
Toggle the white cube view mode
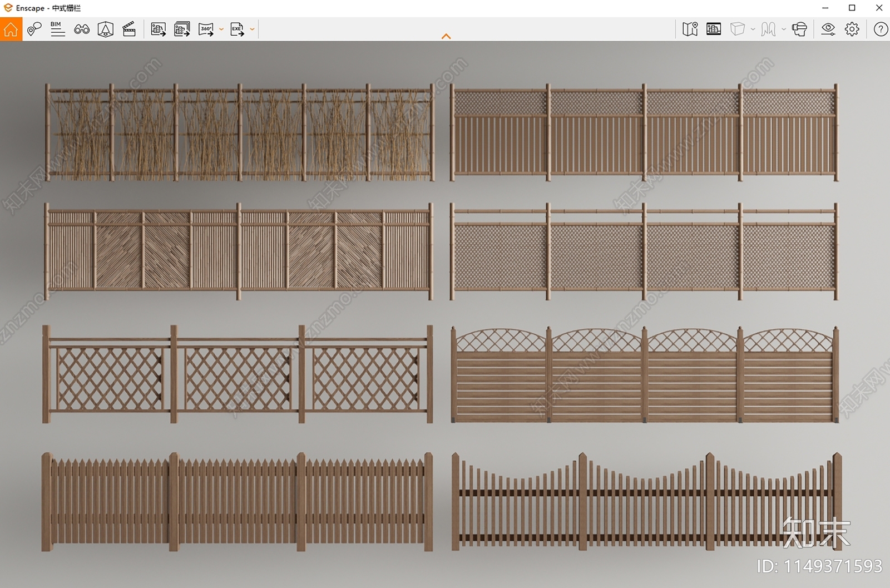(x=738, y=29)
